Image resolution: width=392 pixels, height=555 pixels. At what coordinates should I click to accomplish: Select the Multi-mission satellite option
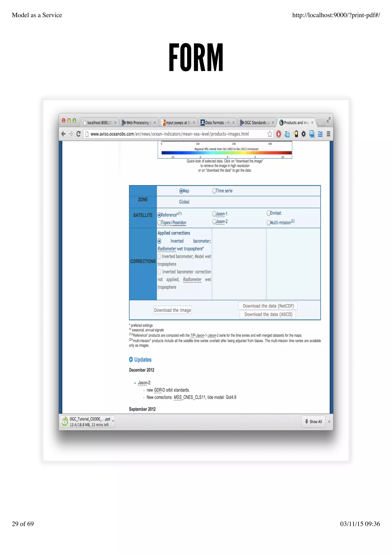[x=268, y=223]
